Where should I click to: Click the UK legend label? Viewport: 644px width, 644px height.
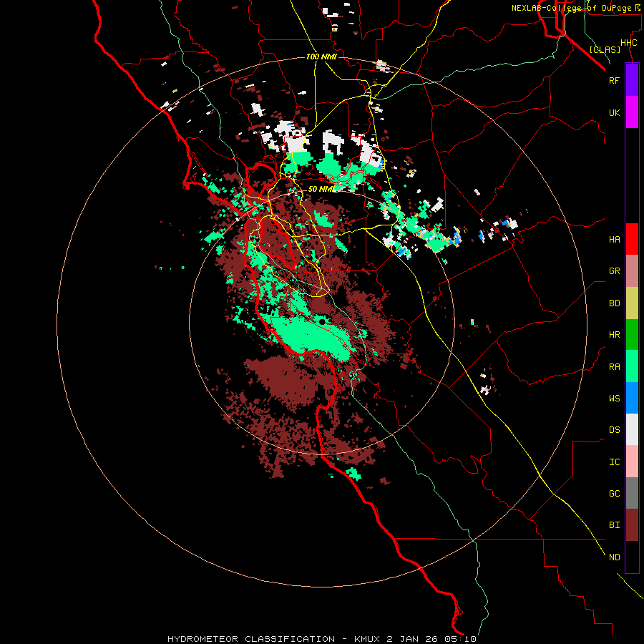coord(614,112)
